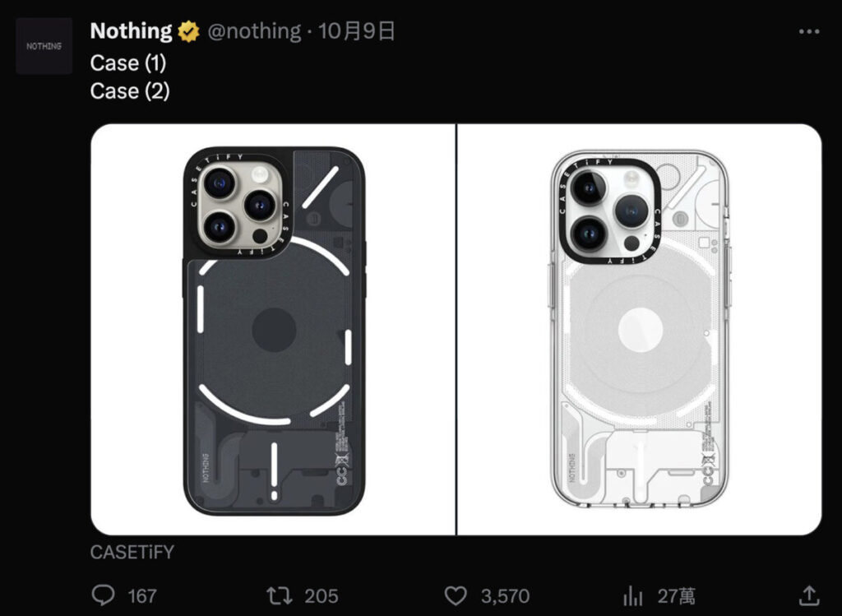The width and height of the screenshot is (842, 616).
Task: Click the Nothing profile avatar
Action: click(44, 46)
